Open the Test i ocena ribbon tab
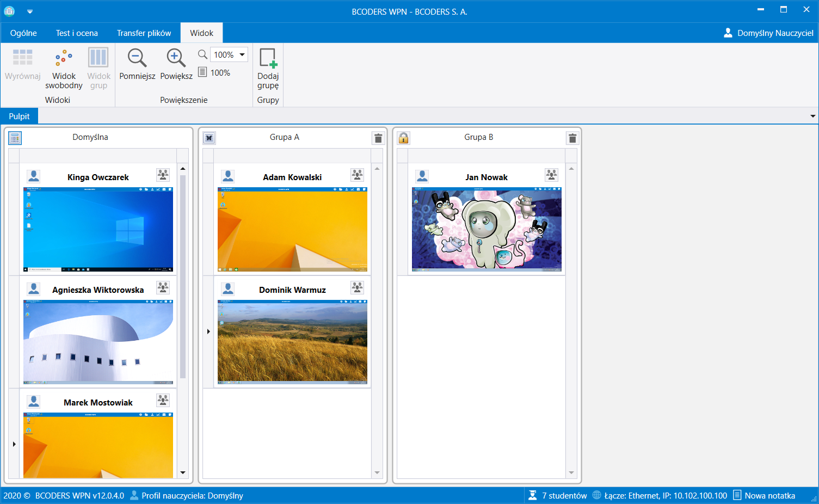The image size is (819, 504). point(77,33)
